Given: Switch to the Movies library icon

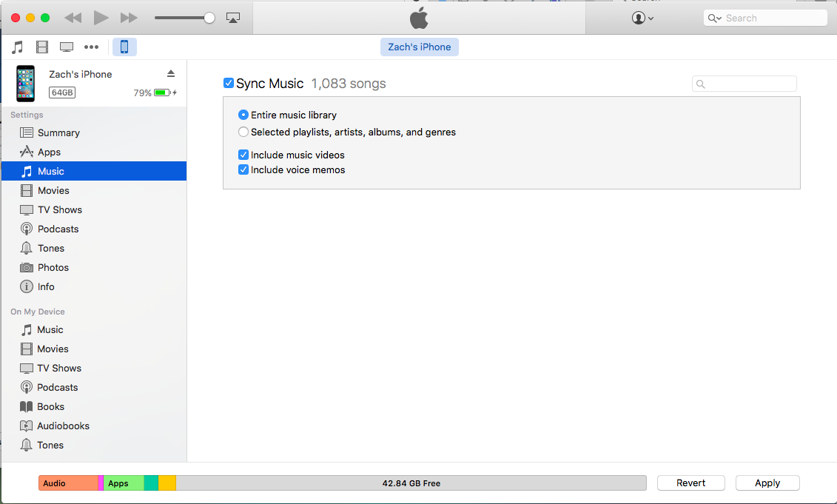Looking at the screenshot, I should 42,47.
